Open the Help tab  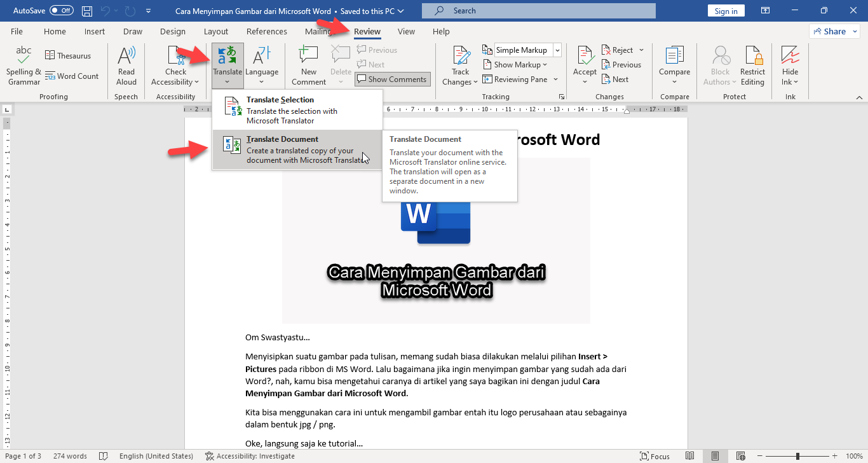(x=441, y=31)
